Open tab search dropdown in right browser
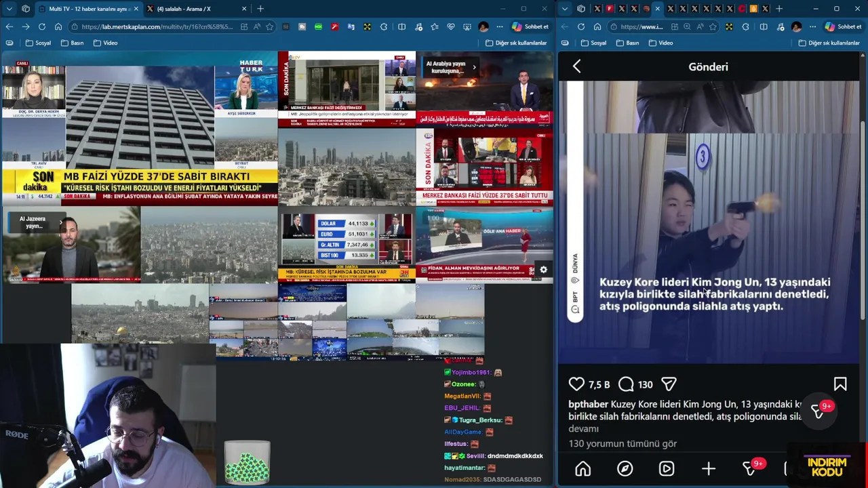The width and height of the screenshot is (868, 488). (x=564, y=9)
